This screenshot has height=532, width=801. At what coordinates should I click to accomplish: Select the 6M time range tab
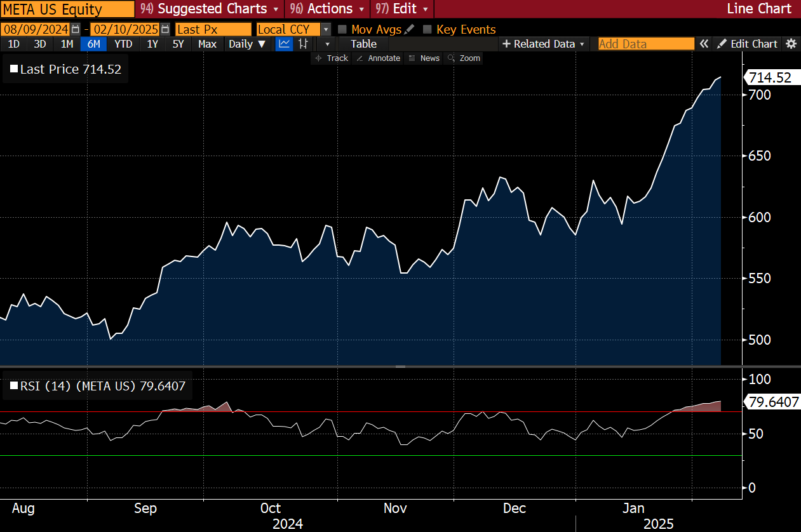click(93, 44)
